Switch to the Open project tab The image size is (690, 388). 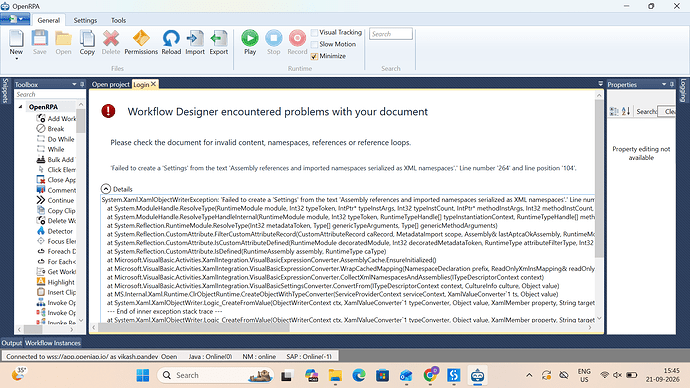(111, 84)
